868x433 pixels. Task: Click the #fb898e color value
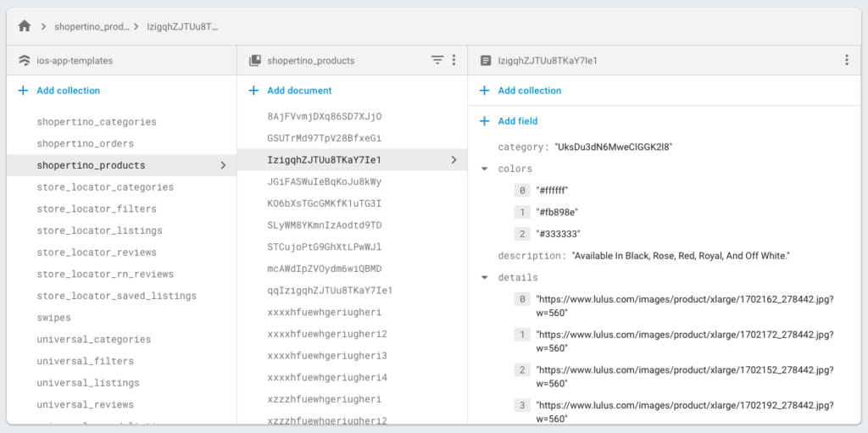coord(557,212)
